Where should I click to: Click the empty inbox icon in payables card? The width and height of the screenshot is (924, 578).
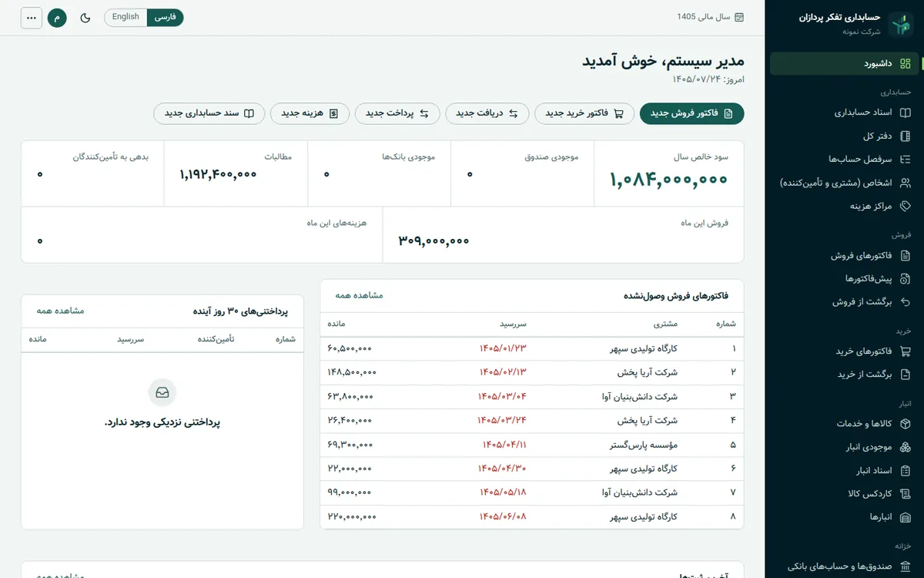[x=162, y=393]
